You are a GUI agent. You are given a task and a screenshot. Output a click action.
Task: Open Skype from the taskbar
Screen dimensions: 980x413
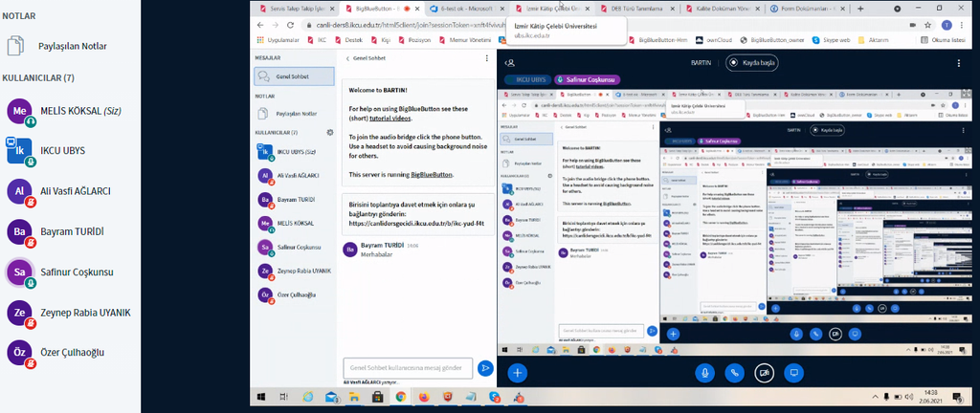coord(495,396)
